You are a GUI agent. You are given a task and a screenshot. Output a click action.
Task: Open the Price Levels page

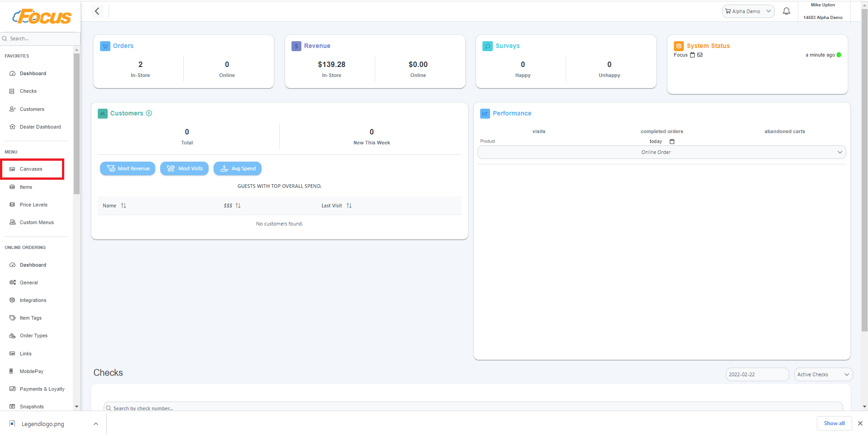pyautogui.click(x=33, y=205)
